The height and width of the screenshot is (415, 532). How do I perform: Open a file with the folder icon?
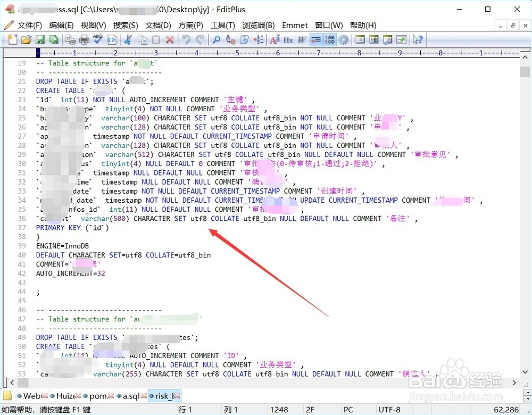click(x=26, y=40)
